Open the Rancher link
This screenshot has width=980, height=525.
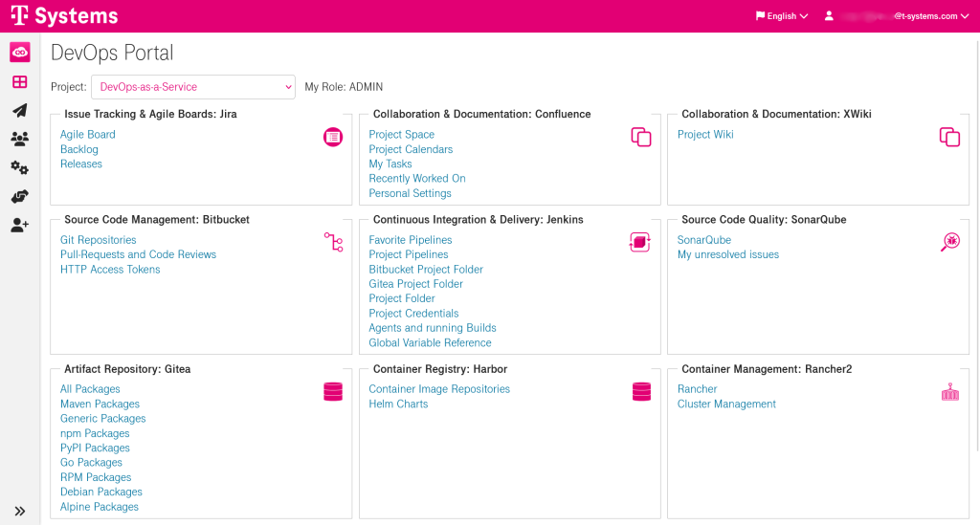click(698, 389)
